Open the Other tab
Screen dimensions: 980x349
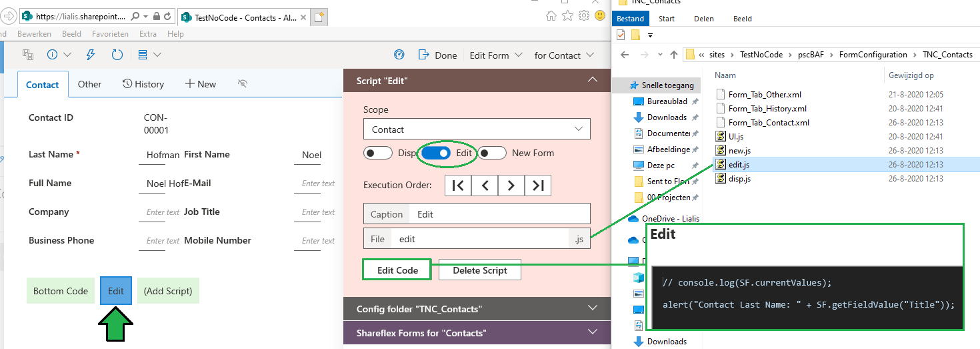click(89, 84)
